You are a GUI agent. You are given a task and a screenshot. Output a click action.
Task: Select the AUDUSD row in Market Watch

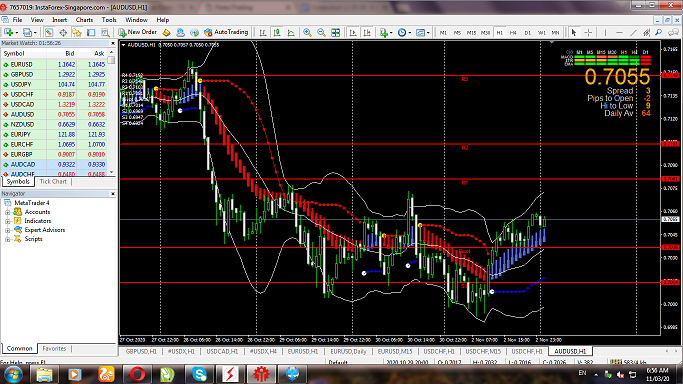tap(54, 115)
